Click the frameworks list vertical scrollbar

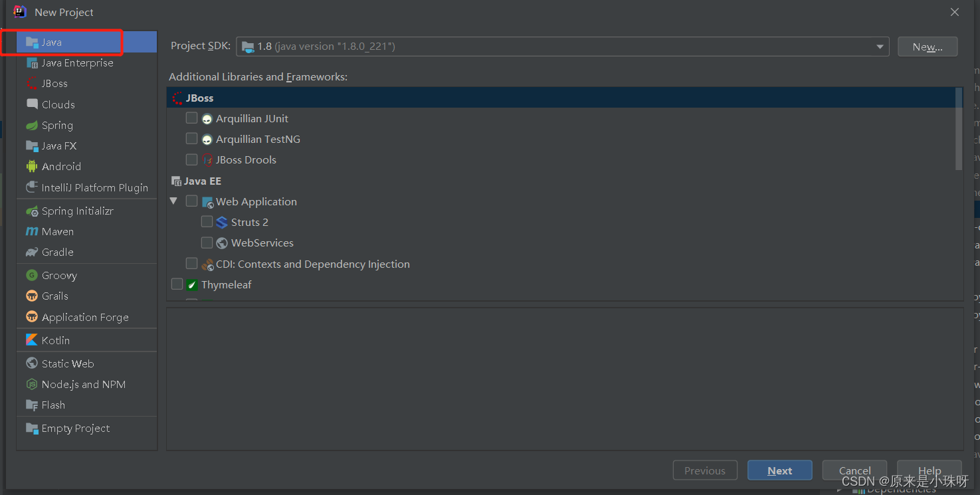[x=959, y=129]
